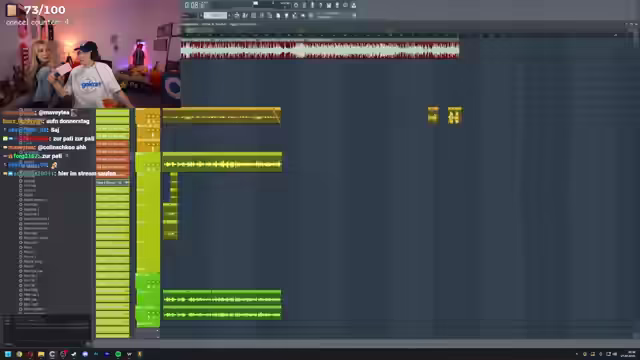Click the arrow left of the white pattern field
This screenshot has width=640, height=360.
click(201, 15)
